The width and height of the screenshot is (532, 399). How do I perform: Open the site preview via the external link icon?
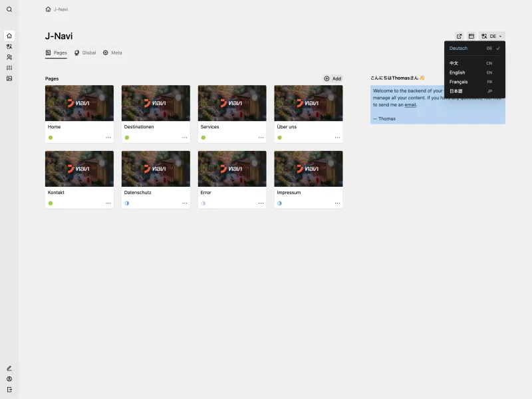(x=458, y=36)
